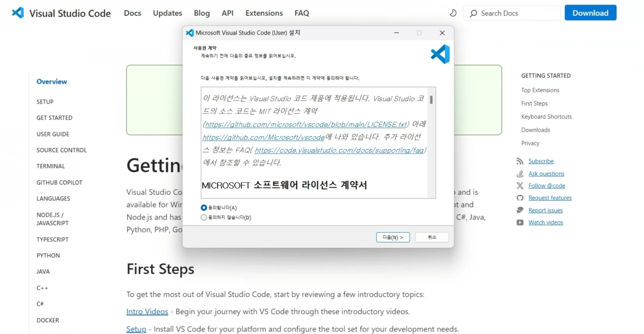Click the license text scrollbar thumb
The image size is (644, 334).
[x=431, y=100]
